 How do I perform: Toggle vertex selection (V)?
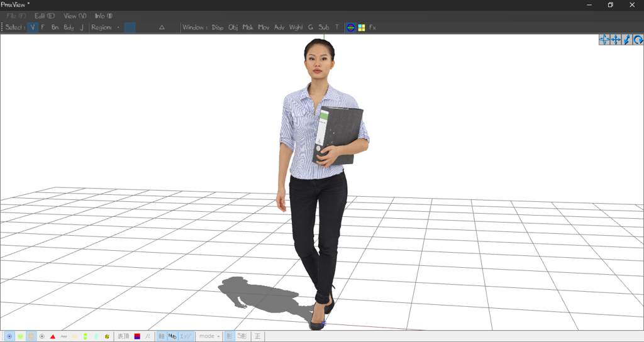33,28
